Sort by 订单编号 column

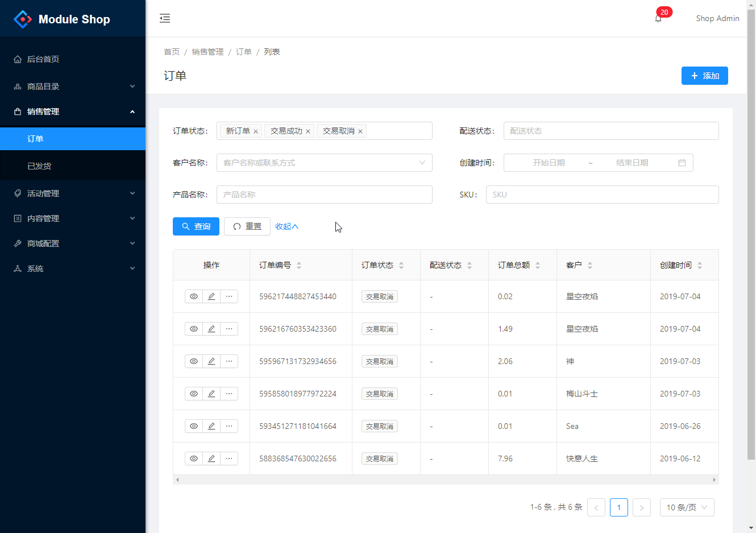tap(299, 265)
